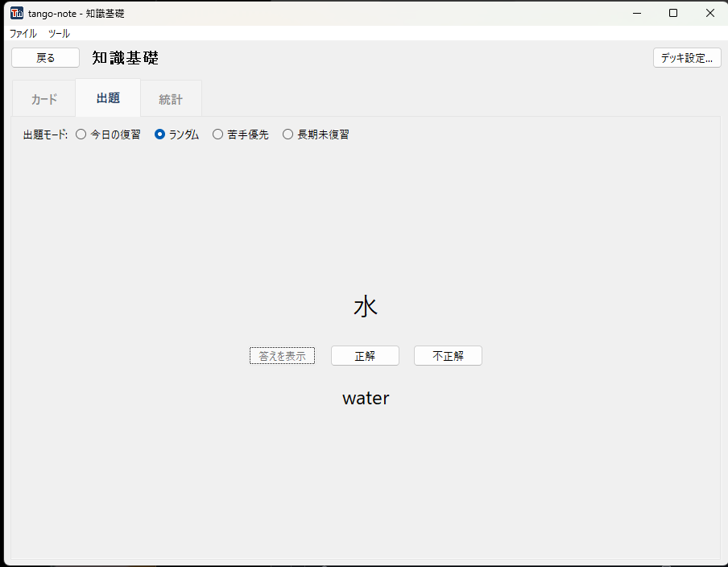Click the 出題モード: label

coord(45,135)
